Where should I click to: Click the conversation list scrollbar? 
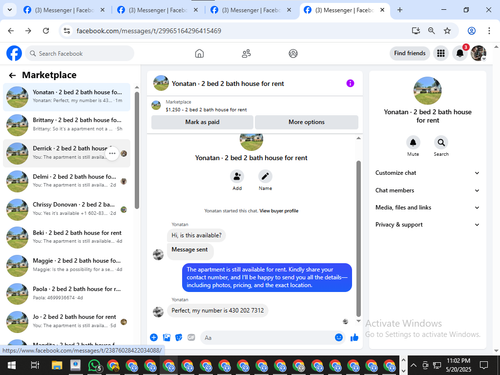(x=137, y=150)
